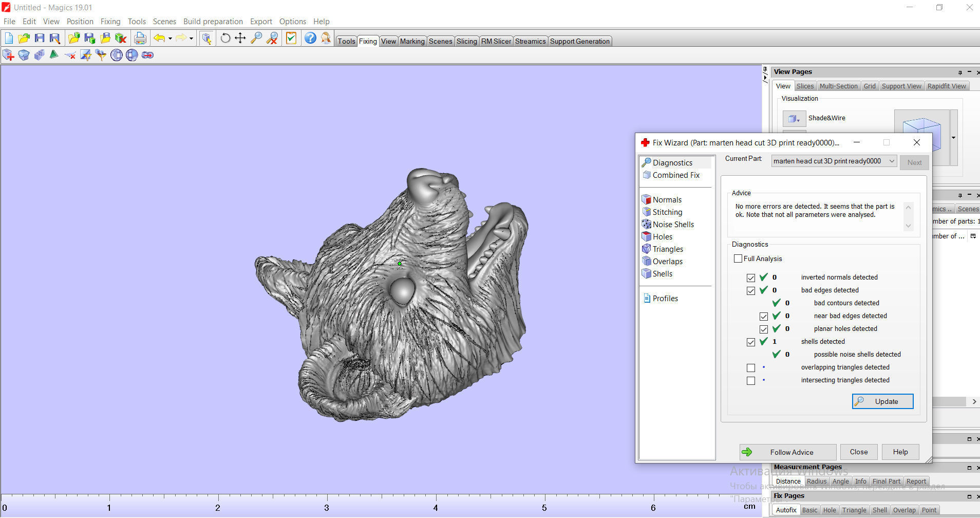Unload the part with the cube-and-red-X icon
The image size is (980, 518).
[121, 38]
